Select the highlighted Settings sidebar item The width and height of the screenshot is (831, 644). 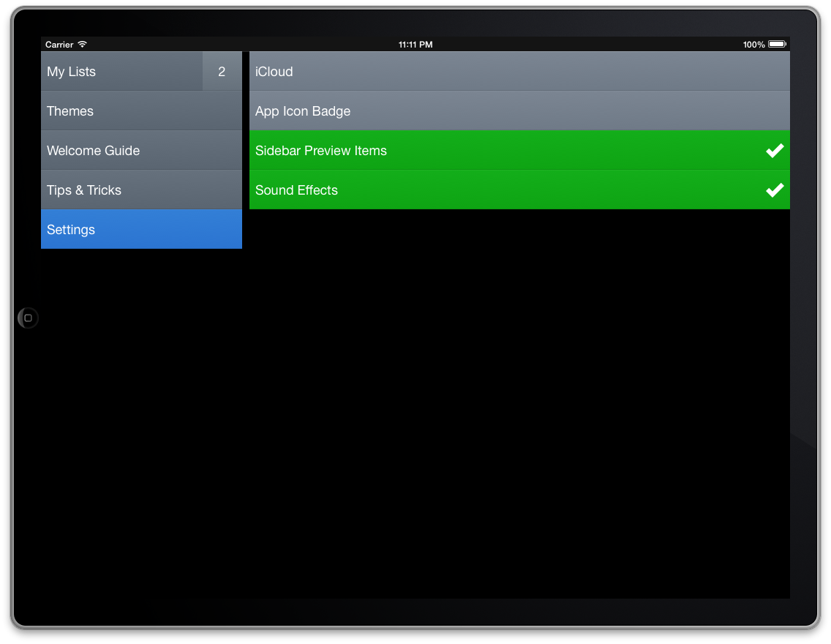(141, 230)
